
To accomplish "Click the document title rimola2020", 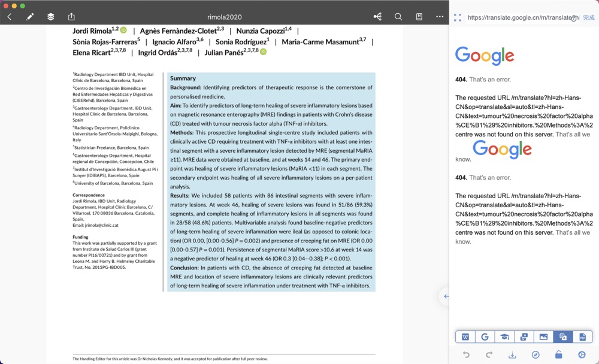I will [224, 17].
